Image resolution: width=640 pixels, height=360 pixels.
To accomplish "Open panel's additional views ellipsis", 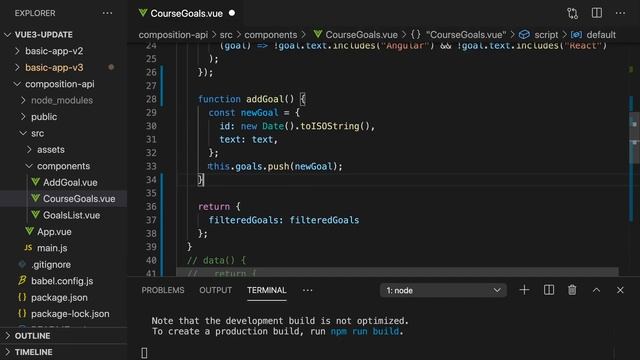I will [307, 290].
